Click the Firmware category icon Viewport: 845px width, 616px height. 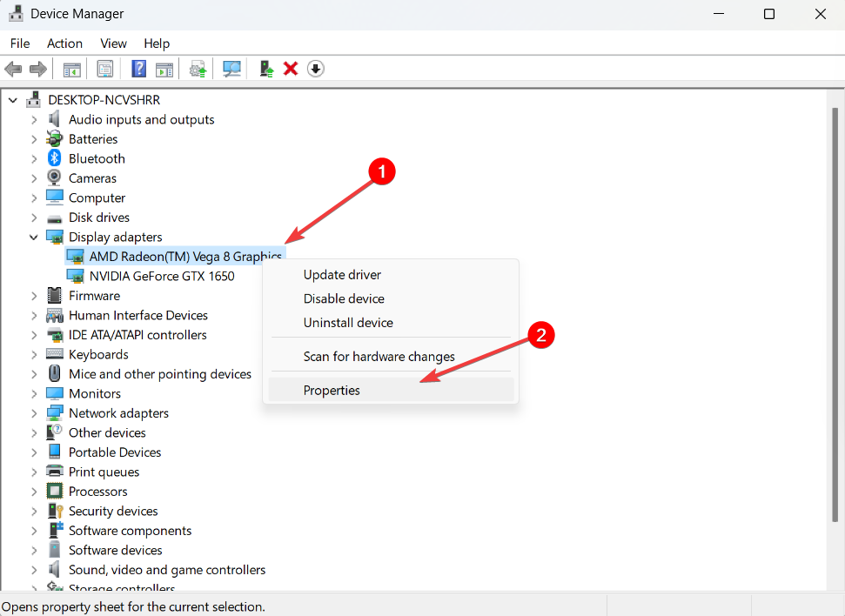coord(55,295)
